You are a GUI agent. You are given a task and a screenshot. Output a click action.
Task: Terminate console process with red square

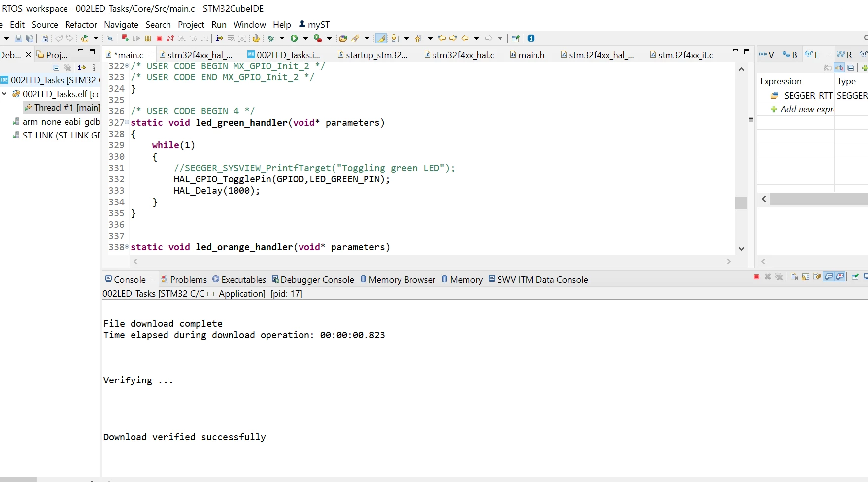pyautogui.click(x=756, y=277)
